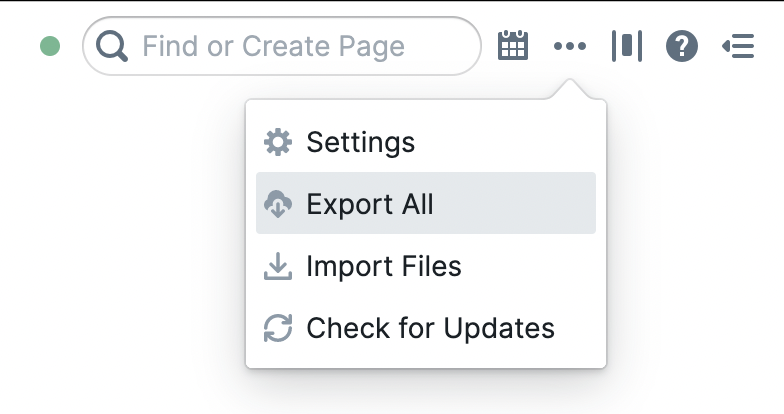This screenshot has height=414, width=784.
Task: Click the green sync status dot
Action: point(50,46)
